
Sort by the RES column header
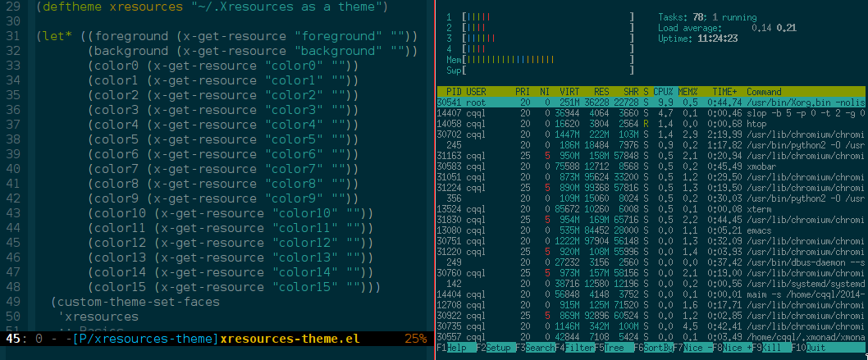point(601,92)
